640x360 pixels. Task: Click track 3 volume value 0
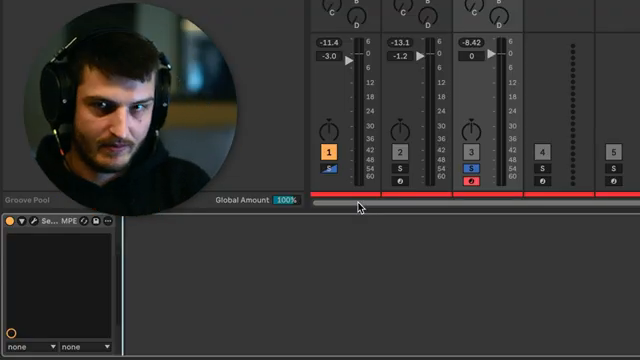[x=471, y=56]
